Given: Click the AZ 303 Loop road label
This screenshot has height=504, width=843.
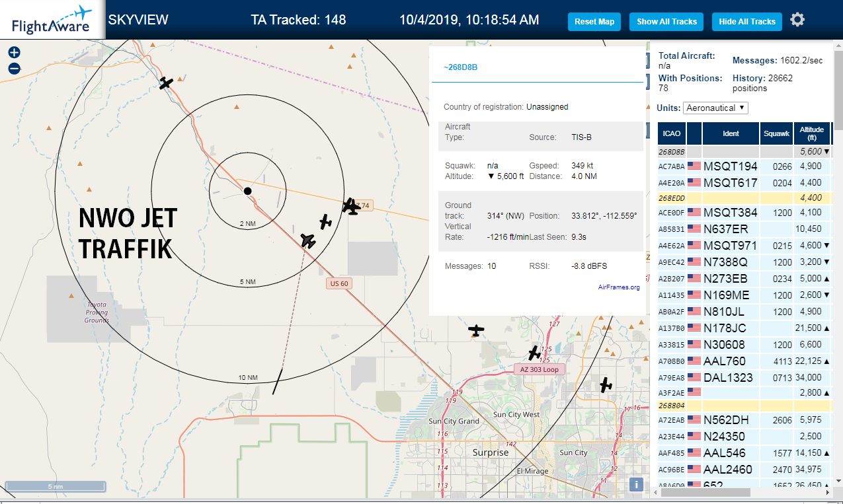Looking at the screenshot, I should coord(540,369).
